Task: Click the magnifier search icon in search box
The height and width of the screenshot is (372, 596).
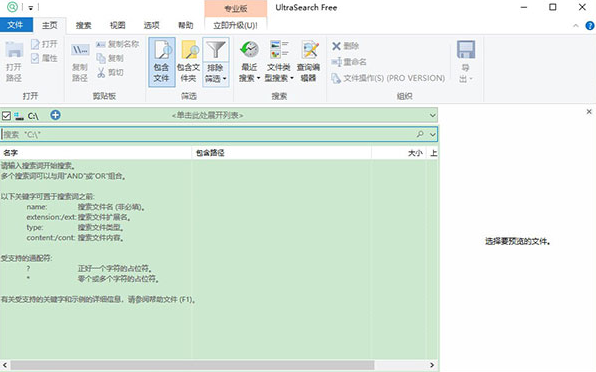Action: (x=420, y=134)
